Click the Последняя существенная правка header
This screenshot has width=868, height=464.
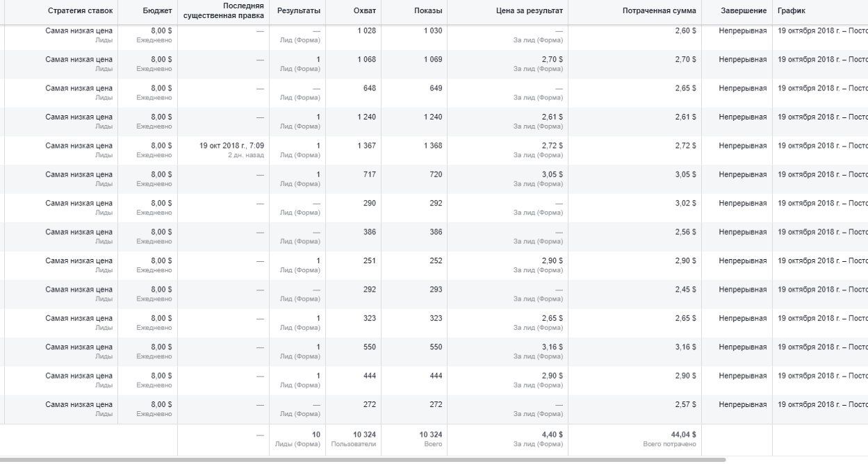224,10
